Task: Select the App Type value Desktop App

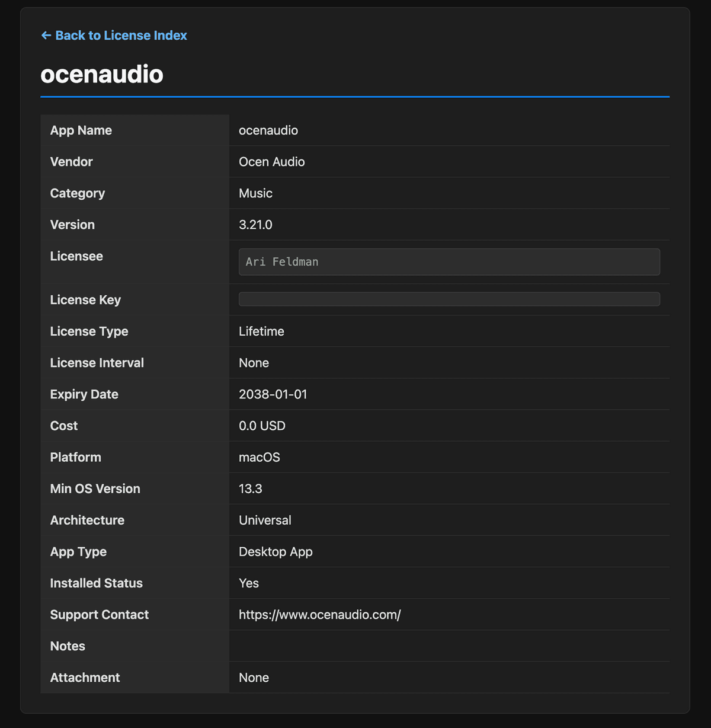Action: (x=276, y=551)
